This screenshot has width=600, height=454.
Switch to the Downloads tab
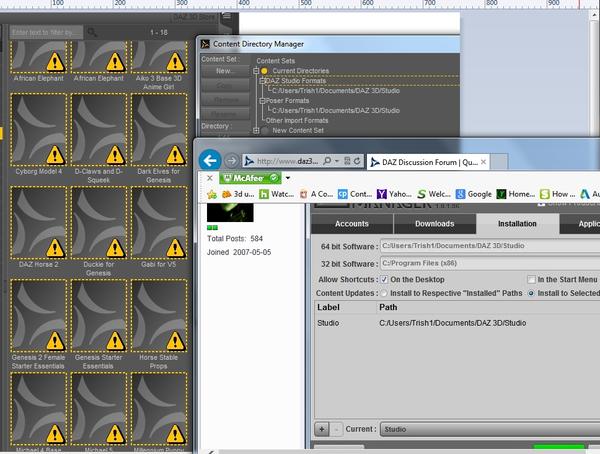435,224
